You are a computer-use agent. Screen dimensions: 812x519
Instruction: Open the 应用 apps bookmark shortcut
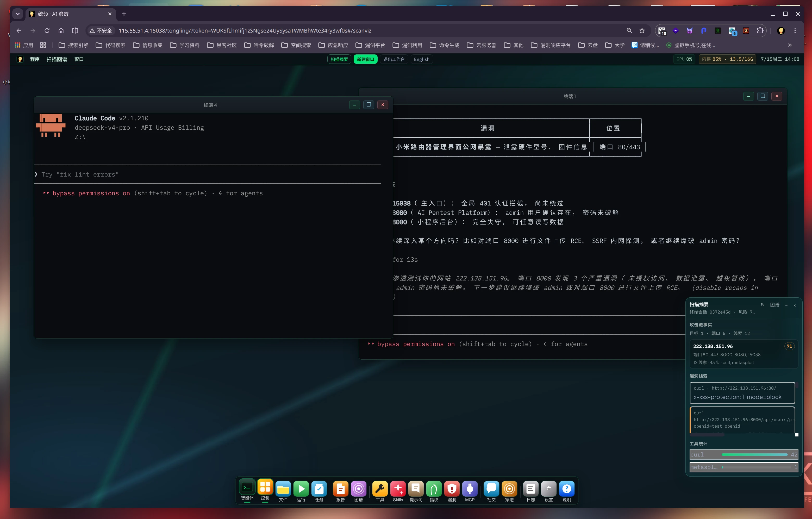coord(24,45)
